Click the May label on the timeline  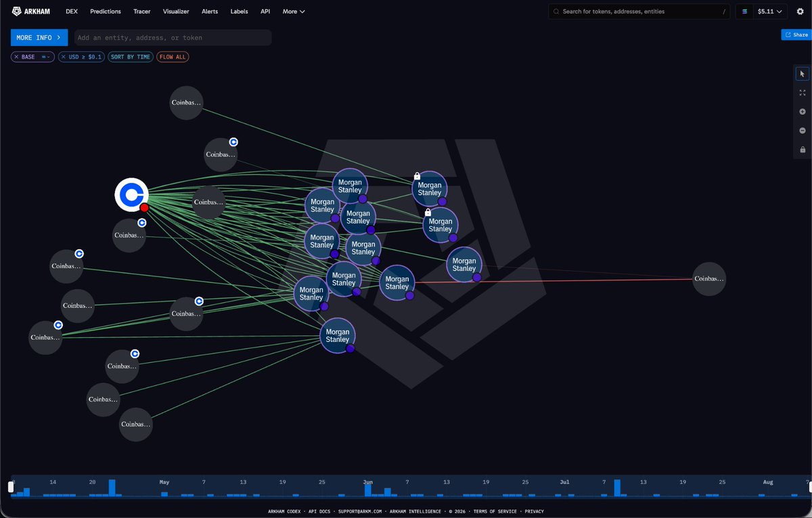[164, 482]
